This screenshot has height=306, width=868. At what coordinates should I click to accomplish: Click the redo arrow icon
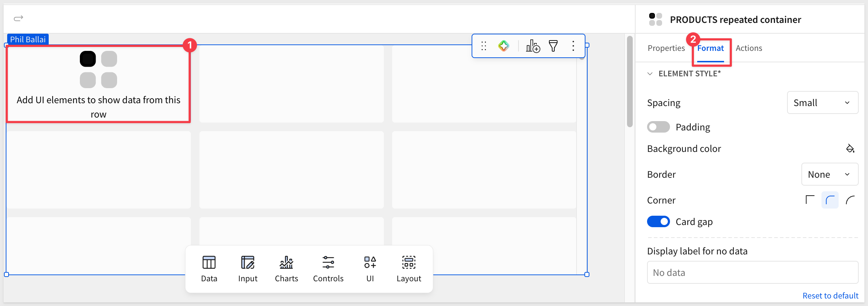tap(19, 18)
